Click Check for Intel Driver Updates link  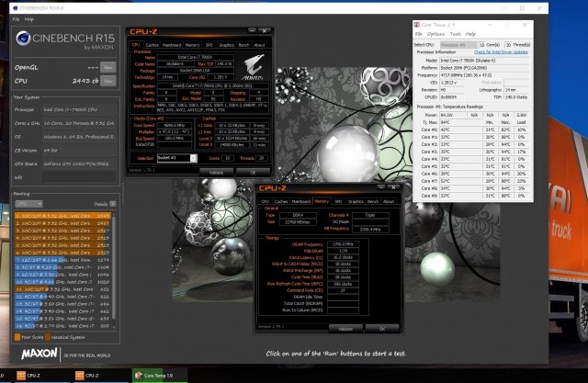[501, 52]
